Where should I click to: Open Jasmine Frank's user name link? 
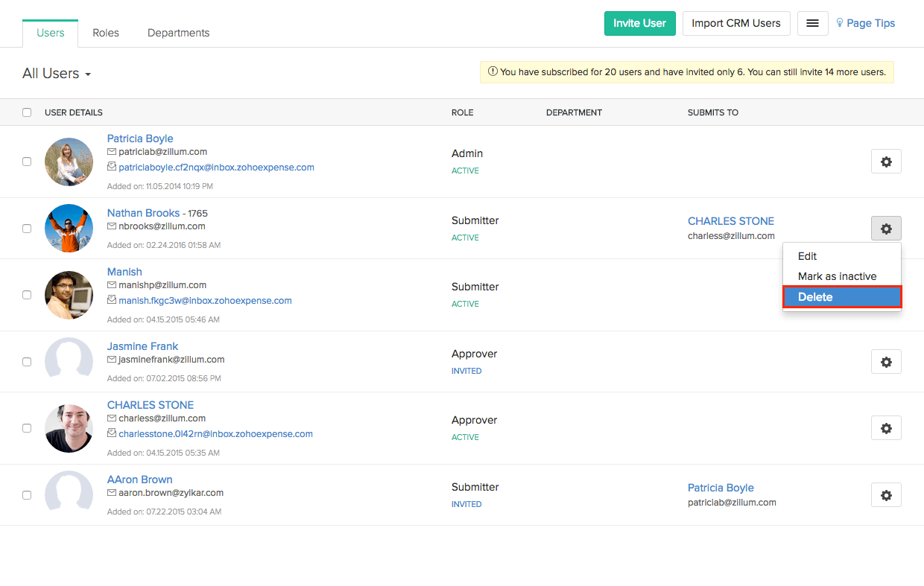142,346
